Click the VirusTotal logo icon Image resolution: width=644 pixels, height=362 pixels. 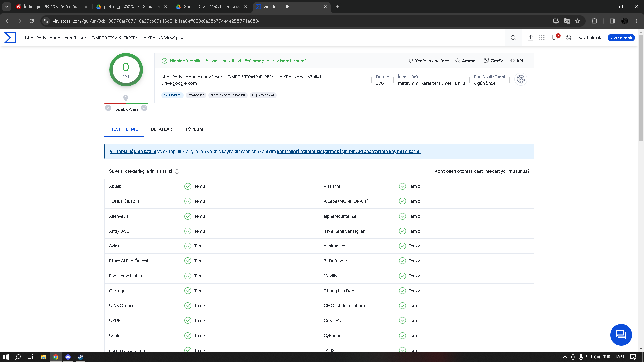pos(10,38)
